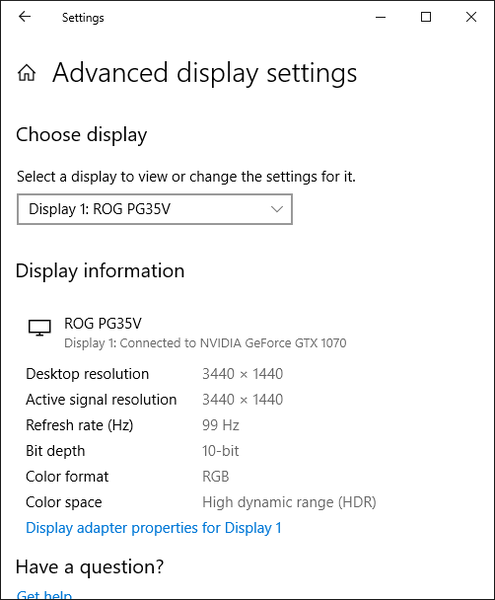Click the Refresh rate 99 Hz value

(221, 425)
